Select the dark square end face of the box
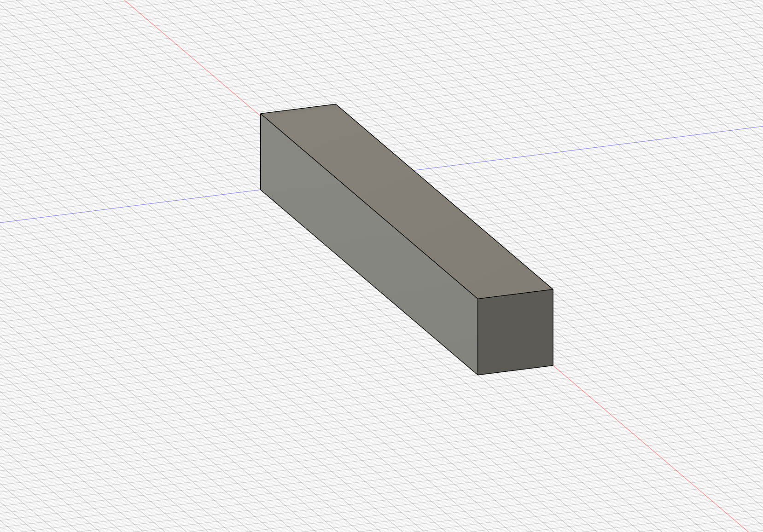Viewport: 763px width, 532px height. click(x=515, y=332)
